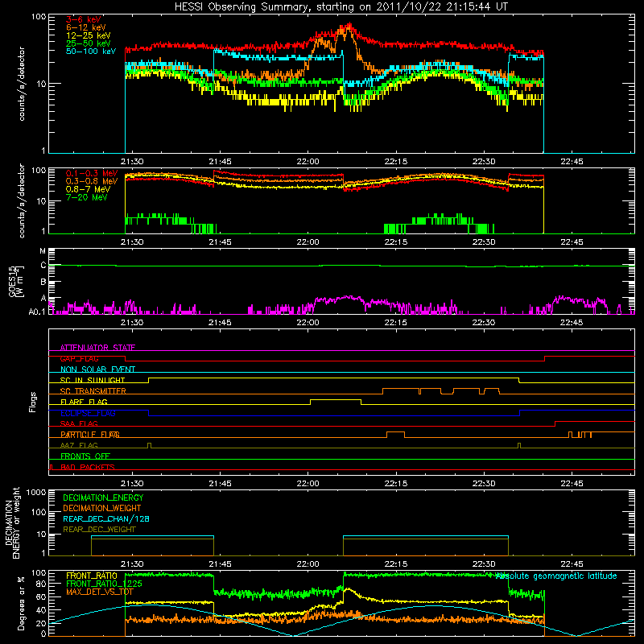Click the FLARE_FLAG label
The image size is (644, 644).
pyautogui.click(x=84, y=402)
